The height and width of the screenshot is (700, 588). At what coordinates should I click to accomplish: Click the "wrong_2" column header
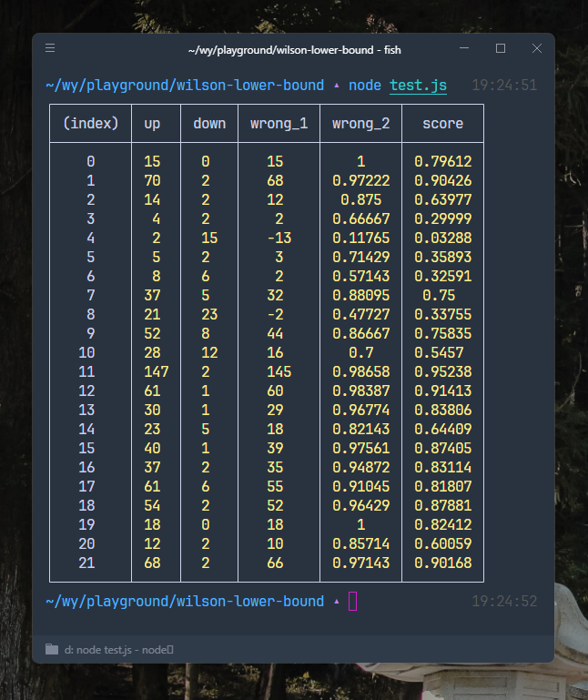[x=360, y=123]
